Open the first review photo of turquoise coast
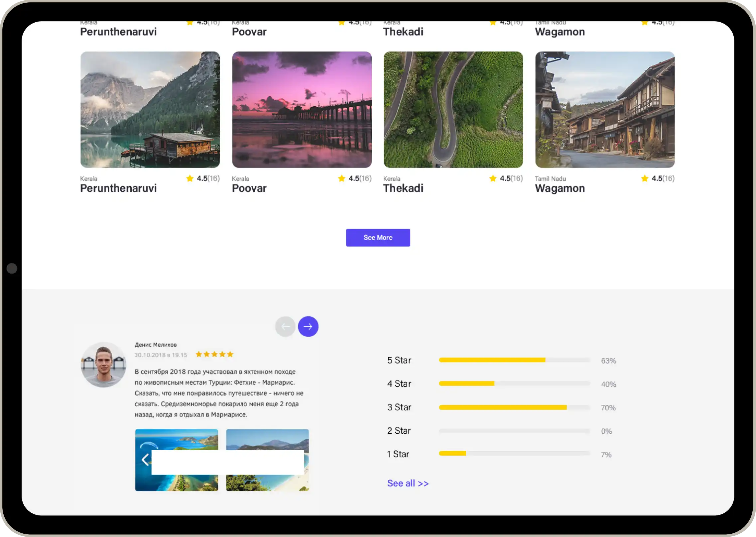The image size is (756, 537). pyautogui.click(x=177, y=460)
